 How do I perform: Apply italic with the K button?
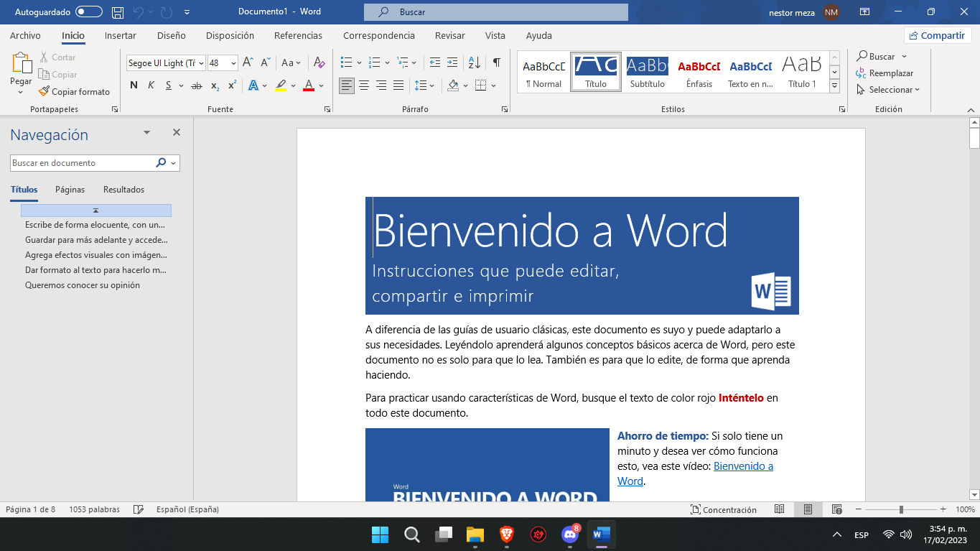pyautogui.click(x=151, y=85)
